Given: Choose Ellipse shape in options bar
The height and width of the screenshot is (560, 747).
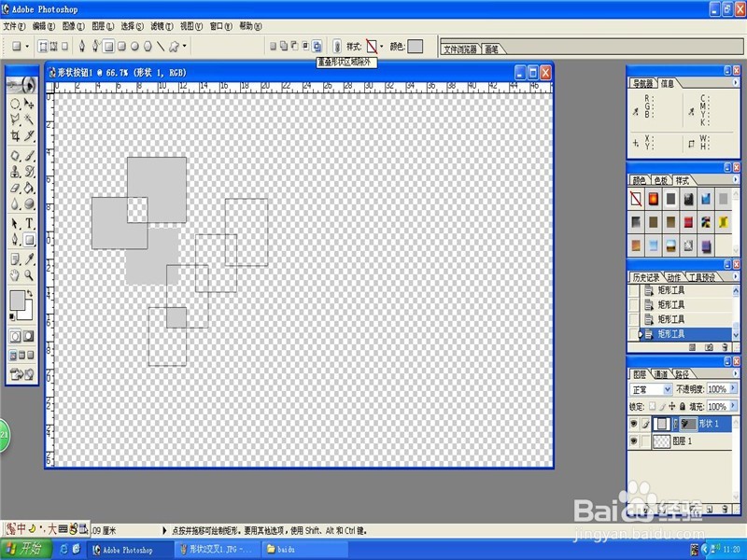Looking at the screenshot, I should [134, 46].
